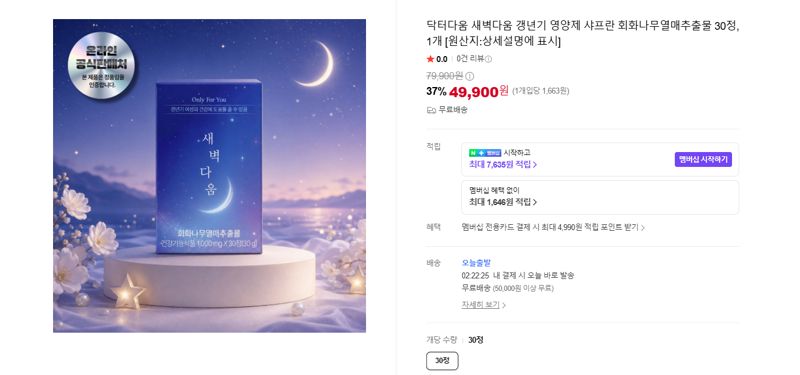Viewport: 800px width, 375px height.
Task: Click the 무료배송 label under the price
Action: coord(453,110)
